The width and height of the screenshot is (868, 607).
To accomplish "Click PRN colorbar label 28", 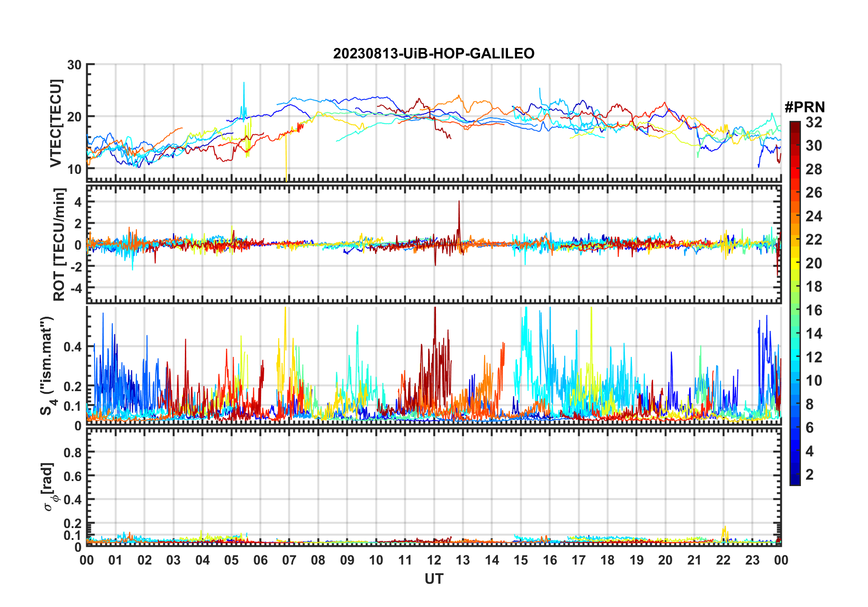I will [814, 169].
